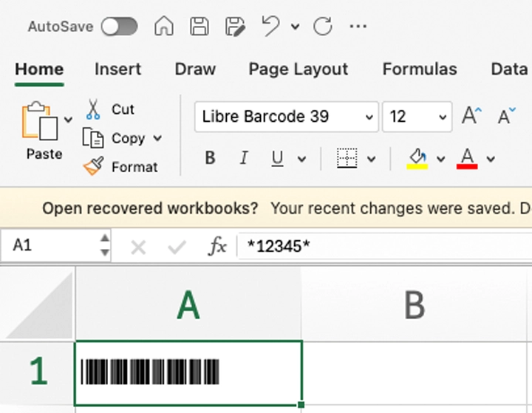
Task: Toggle Italic formatting
Action: click(x=244, y=158)
